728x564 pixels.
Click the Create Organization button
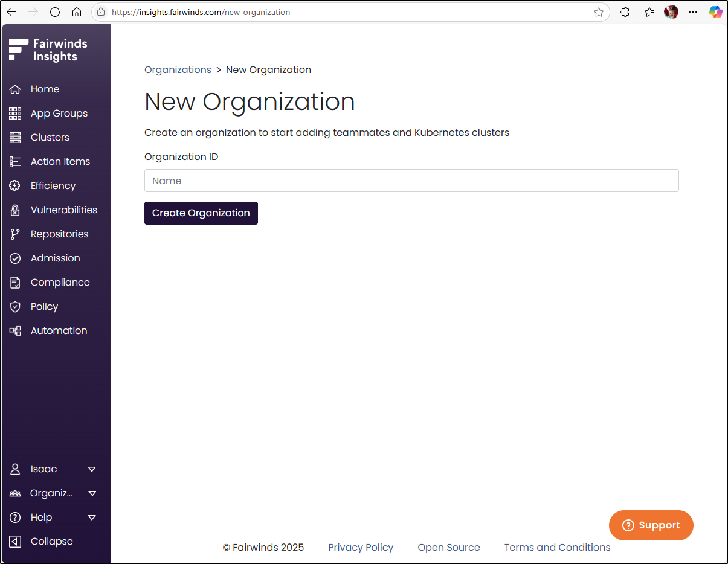pos(201,213)
